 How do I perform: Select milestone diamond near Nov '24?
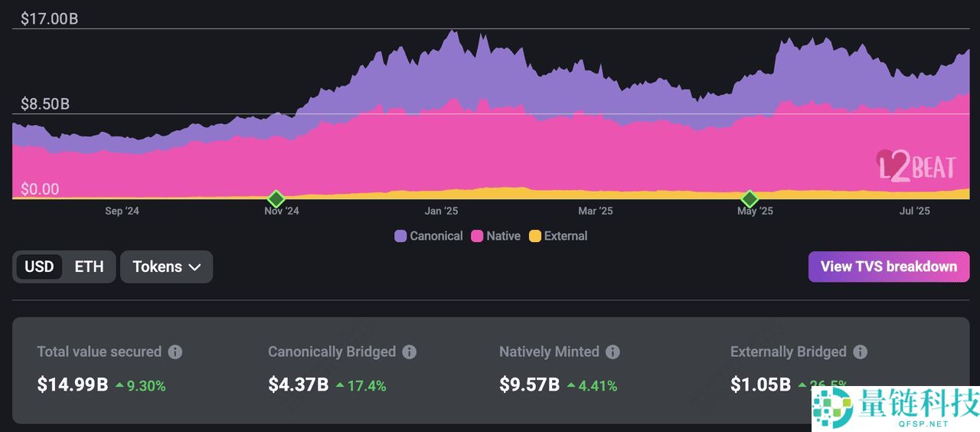click(276, 199)
